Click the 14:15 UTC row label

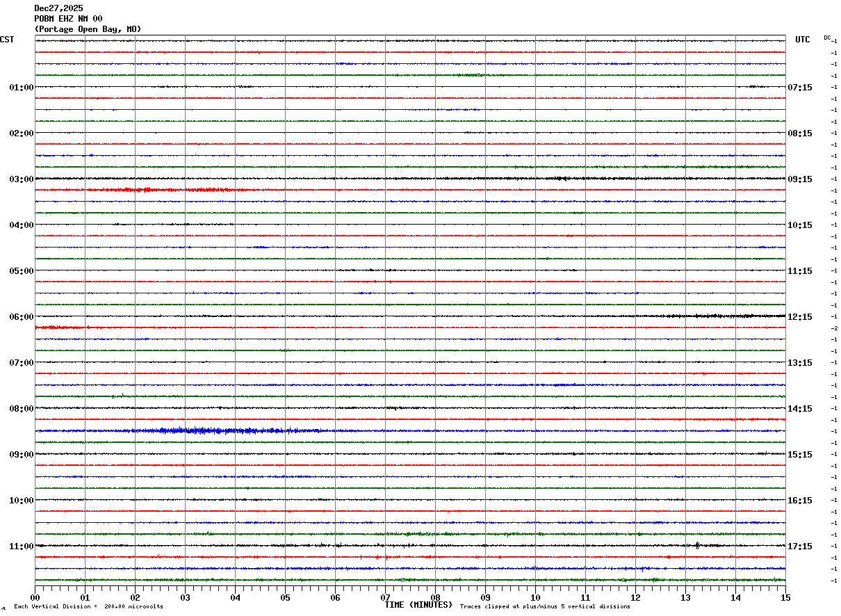(800, 409)
